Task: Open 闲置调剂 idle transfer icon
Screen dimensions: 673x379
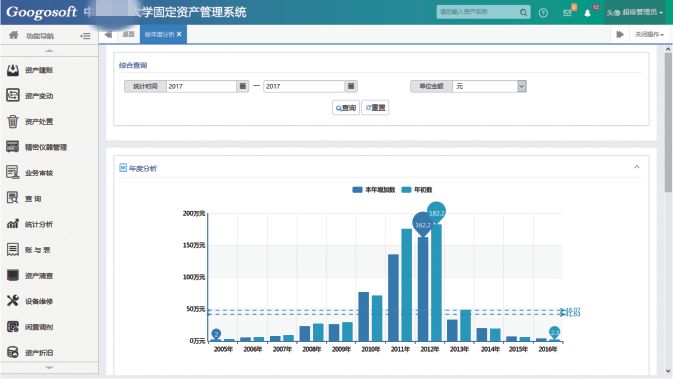Action: point(13,327)
